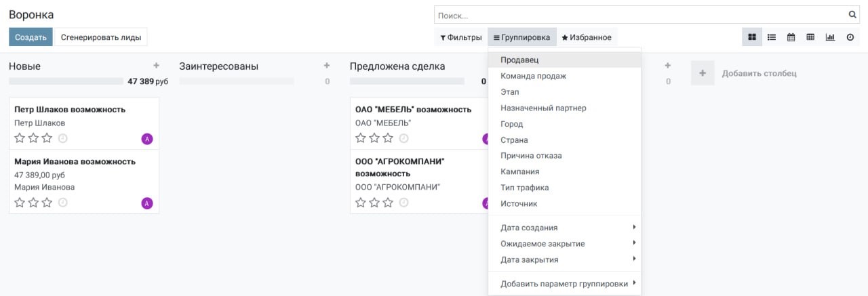Click activity clock on Мария Иванова card
868x296 pixels.
[x=63, y=203]
